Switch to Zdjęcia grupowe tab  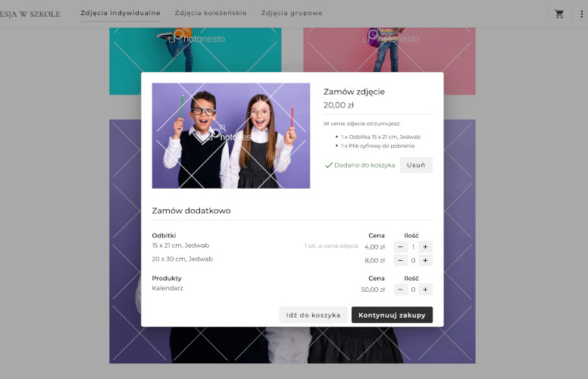(x=292, y=13)
